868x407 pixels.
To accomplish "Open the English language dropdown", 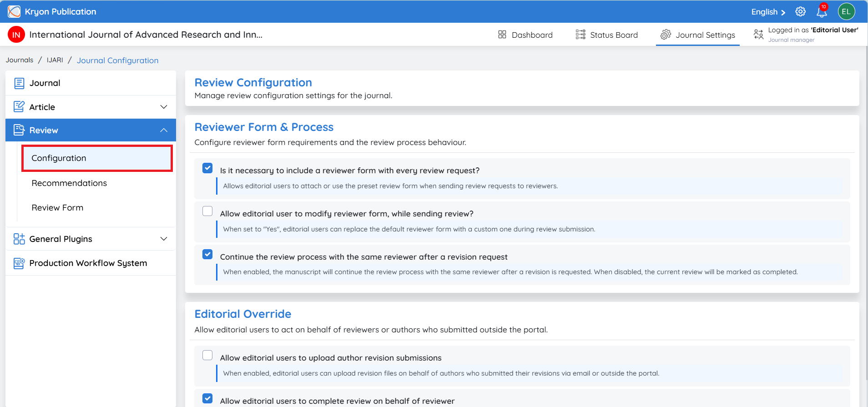I will [x=768, y=12].
